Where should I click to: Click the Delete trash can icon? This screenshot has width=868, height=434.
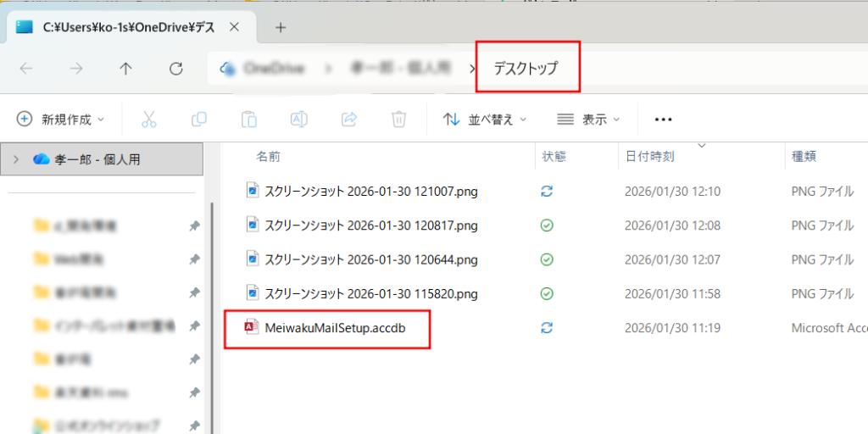(x=398, y=120)
